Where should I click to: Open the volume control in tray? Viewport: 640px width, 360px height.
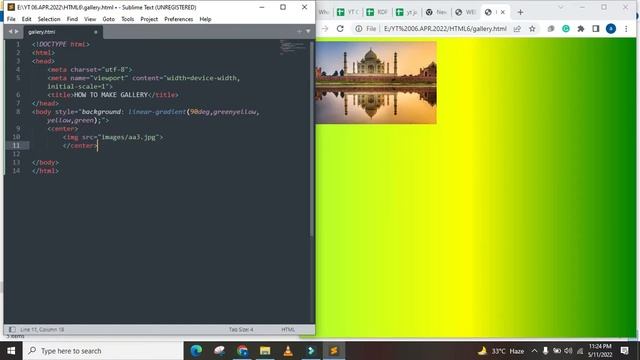pos(568,351)
